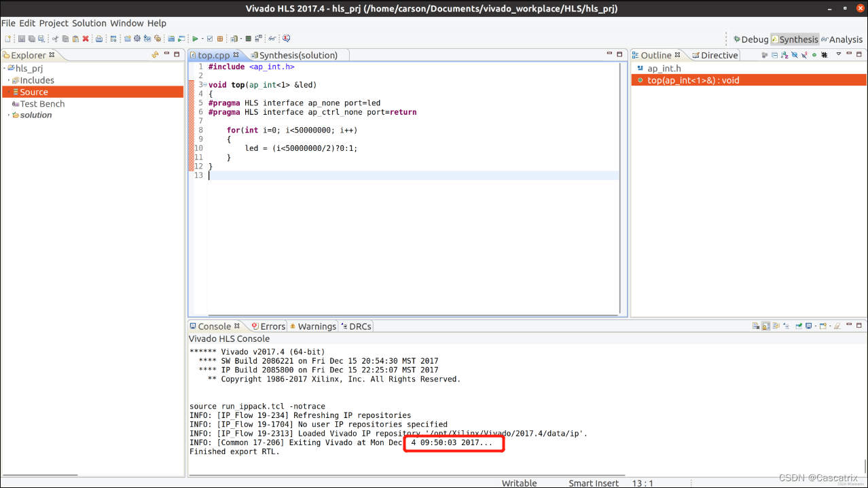The width and height of the screenshot is (868, 488).
Task: Select the Source folder in Explorer
Action: pyautogui.click(x=93, y=92)
